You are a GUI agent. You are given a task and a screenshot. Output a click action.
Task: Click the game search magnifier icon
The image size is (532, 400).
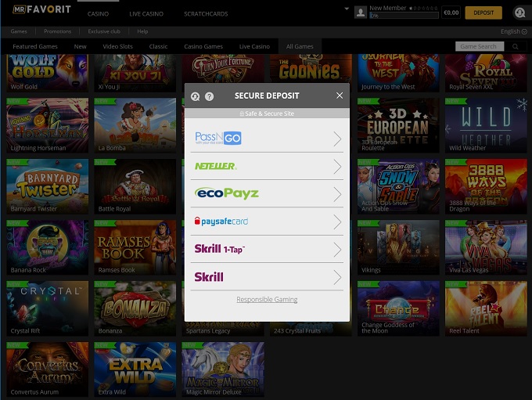coord(516,47)
